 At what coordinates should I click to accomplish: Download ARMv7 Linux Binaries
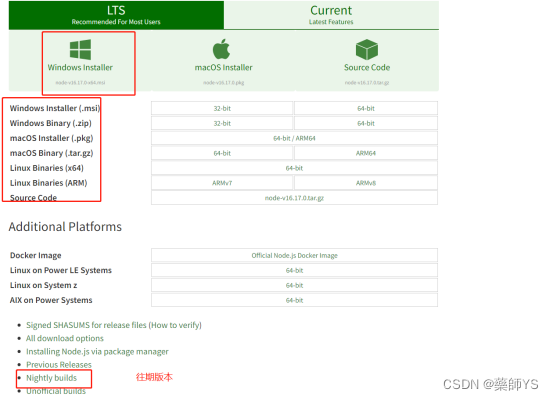click(x=222, y=183)
